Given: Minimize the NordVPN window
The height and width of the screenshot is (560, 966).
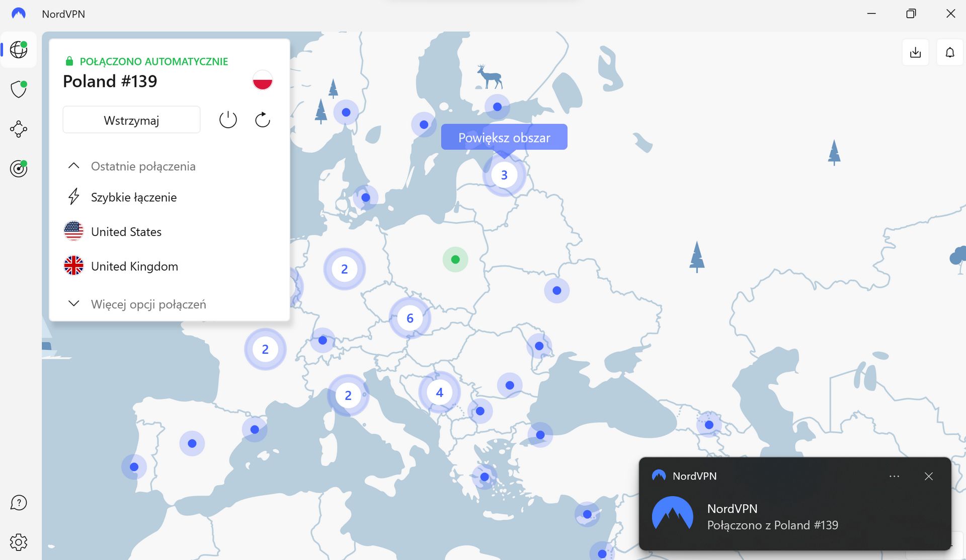Looking at the screenshot, I should pyautogui.click(x=872, y=14).
